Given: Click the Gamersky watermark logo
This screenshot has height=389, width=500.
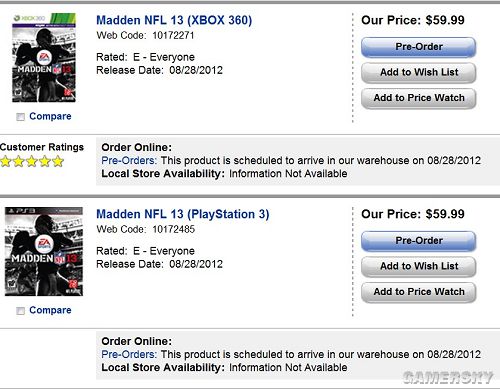Looking at the screenshot, I should [448, 377].
